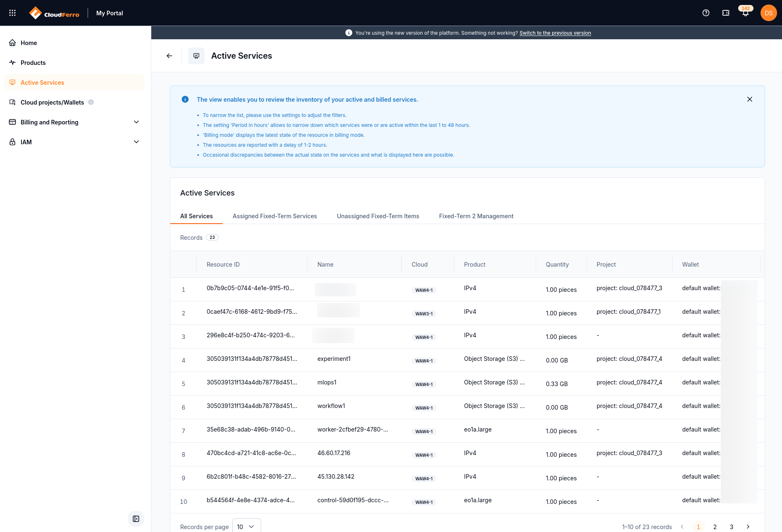Open the wallet icon in top bar
This screenshot has height=532, width=782.
coord(726,13)
